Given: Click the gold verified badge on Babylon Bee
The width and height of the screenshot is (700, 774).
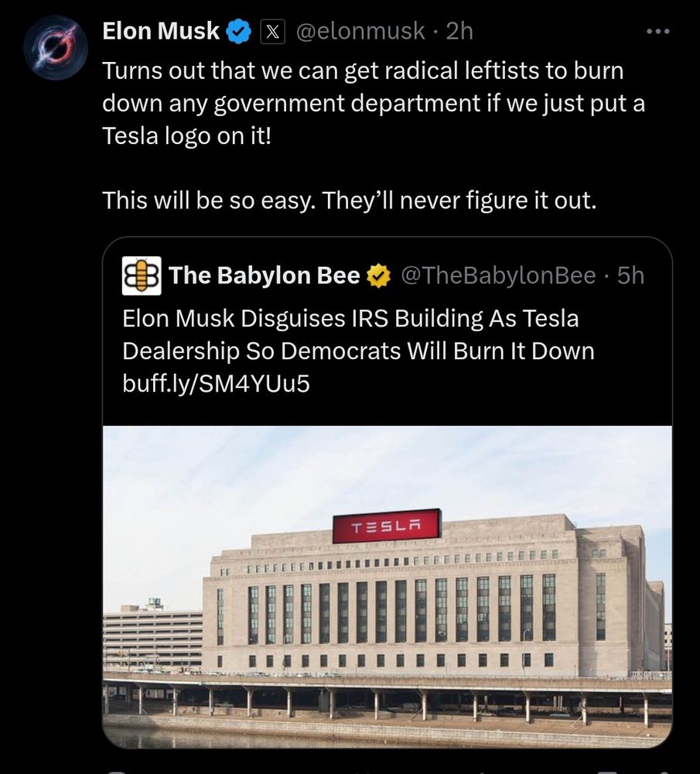Looking at the screenshot, I should [378, 276].
